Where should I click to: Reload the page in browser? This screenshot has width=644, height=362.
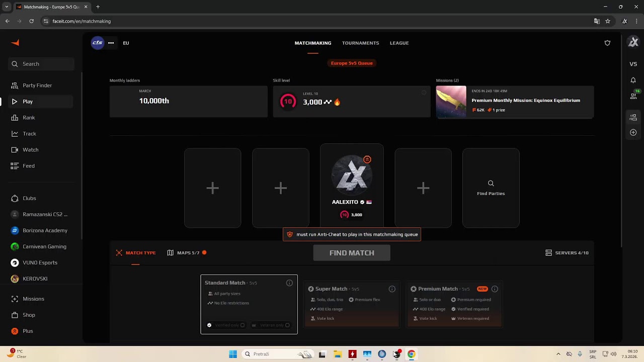(x=31, y=21)
